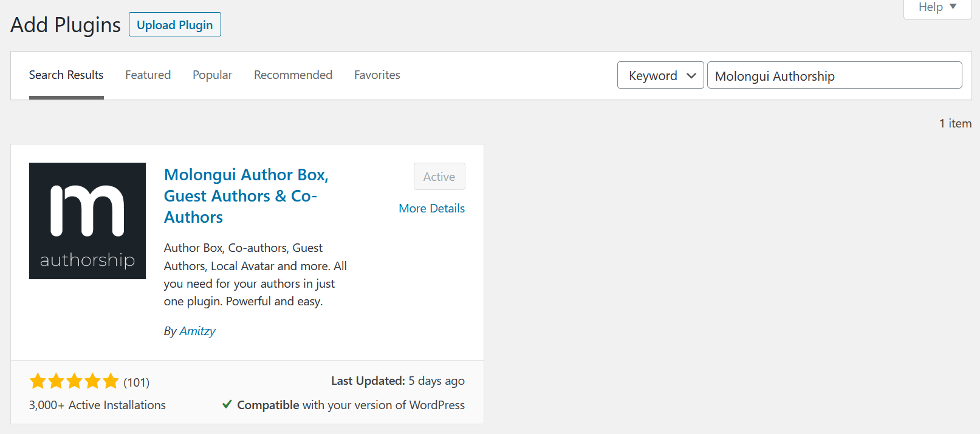Open the Recommended tab
This screenshot has height=434, width=980.
[293, 75]
